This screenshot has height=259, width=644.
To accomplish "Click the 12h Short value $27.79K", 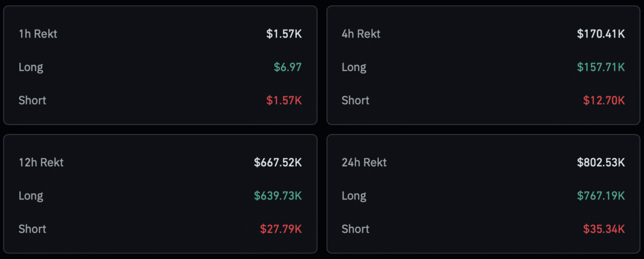I will 281,229.
